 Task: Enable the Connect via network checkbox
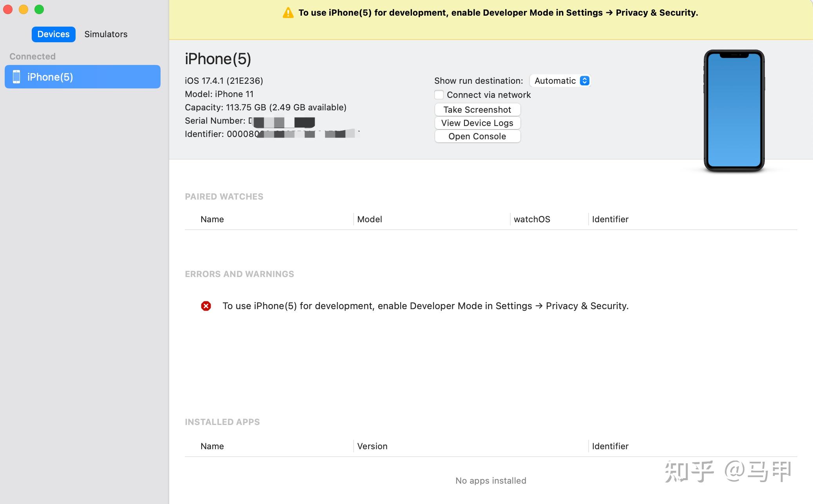(x=439, y=95)
